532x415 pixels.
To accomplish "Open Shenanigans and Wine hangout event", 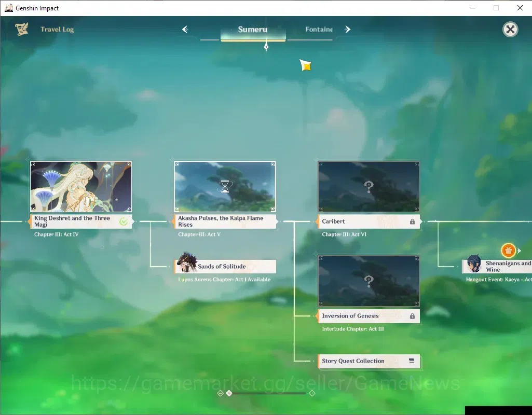I will point(497,267).
